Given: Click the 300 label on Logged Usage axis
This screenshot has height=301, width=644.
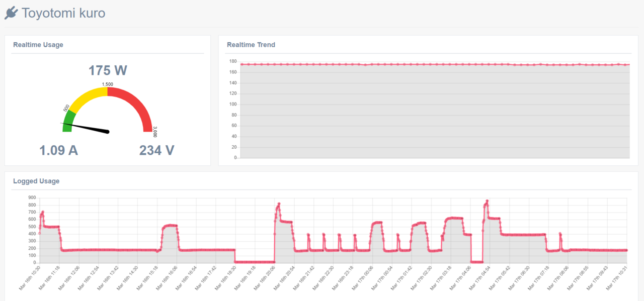Looking at the screenshot, I should tap(32, 241).
